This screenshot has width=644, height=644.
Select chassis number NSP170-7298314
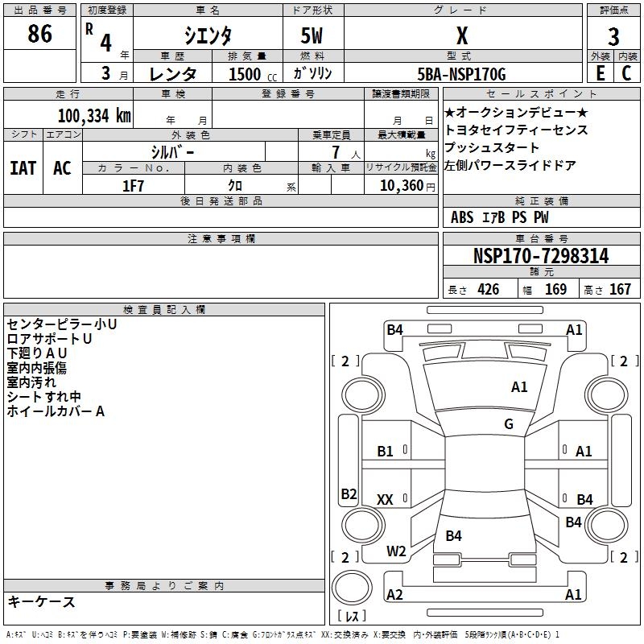(541, 256)
